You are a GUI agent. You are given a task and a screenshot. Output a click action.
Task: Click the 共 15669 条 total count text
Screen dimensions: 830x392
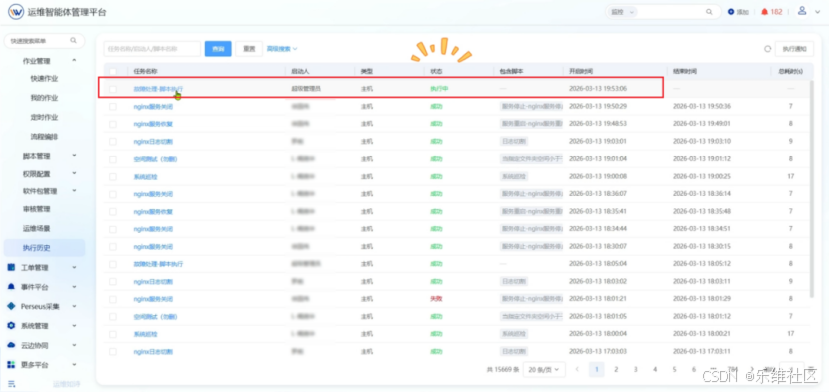click(x=502, y=369)
